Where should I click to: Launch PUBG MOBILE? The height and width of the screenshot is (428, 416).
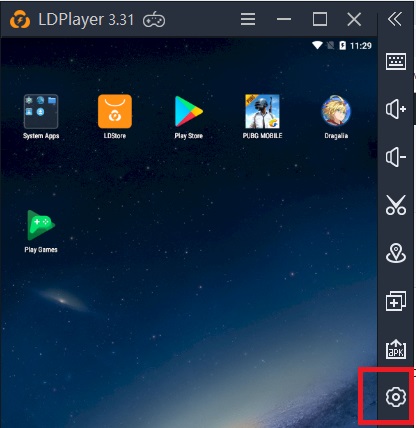262,117
